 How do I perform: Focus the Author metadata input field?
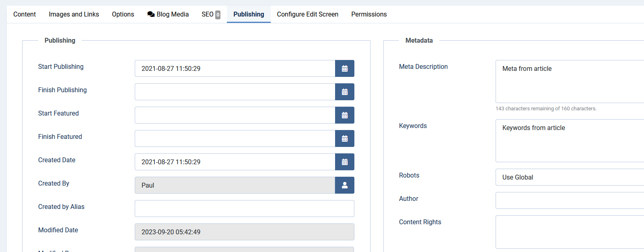click(x=569, y=200)
